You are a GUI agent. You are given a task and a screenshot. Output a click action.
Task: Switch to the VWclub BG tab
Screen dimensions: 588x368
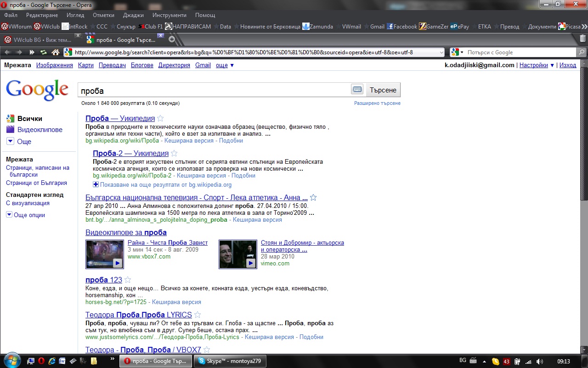(x=42, y=40)
